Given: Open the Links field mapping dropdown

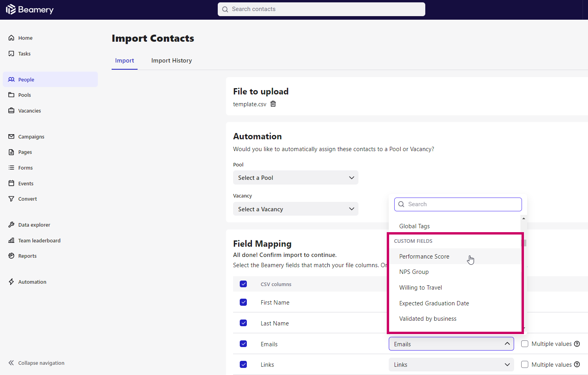Looking at the screenshot, I should [x=451, y=364].
